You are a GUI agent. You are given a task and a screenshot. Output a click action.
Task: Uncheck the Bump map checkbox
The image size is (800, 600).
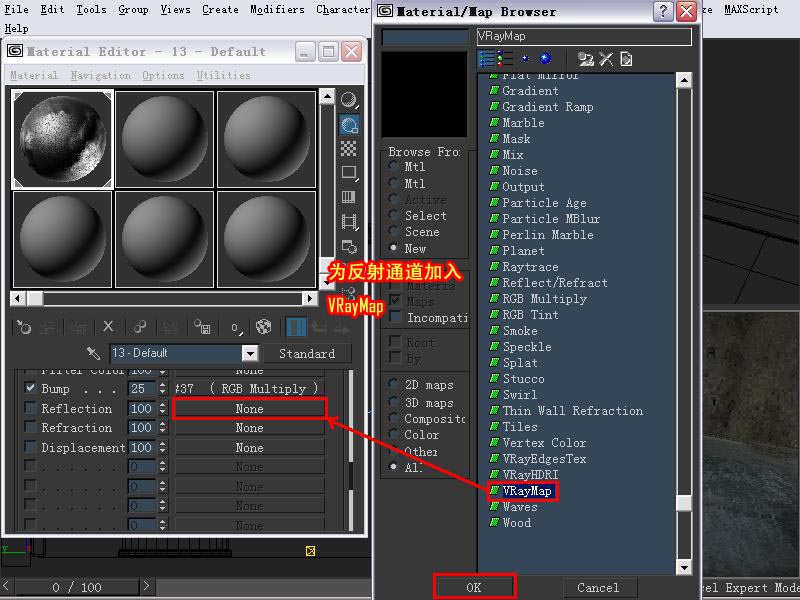tap(30, 388)
